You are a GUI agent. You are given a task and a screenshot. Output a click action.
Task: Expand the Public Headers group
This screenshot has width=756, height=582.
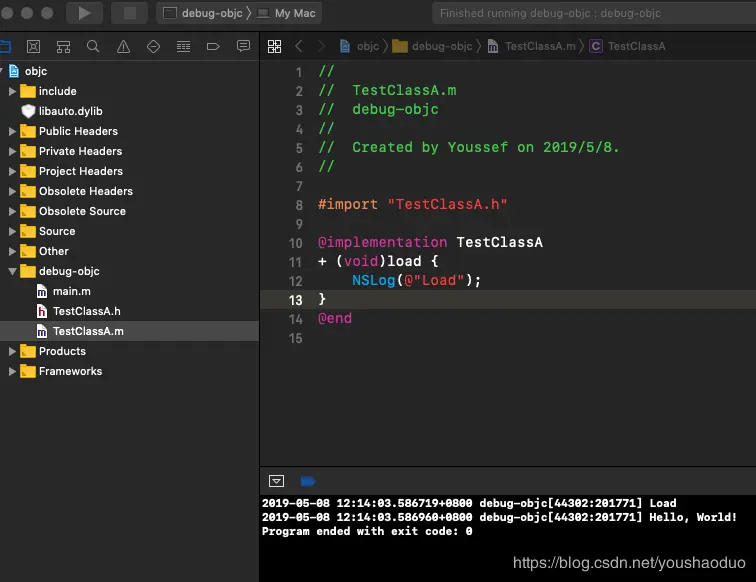[13, 131]
